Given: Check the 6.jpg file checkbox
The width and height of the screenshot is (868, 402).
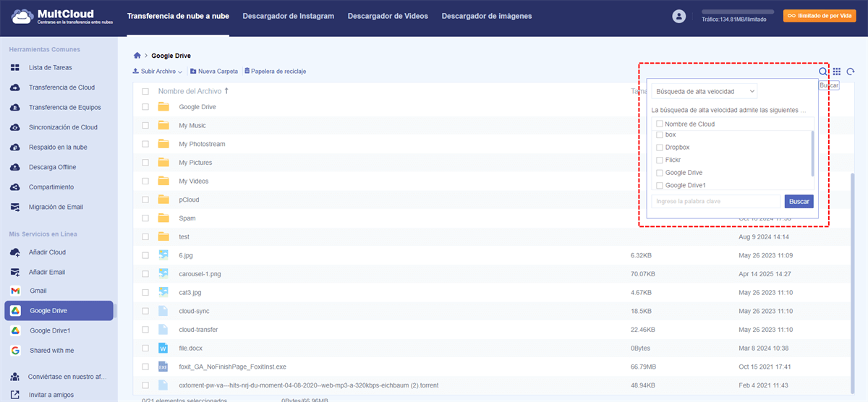Looking at the screenshot, I should [x=145, y=255].
